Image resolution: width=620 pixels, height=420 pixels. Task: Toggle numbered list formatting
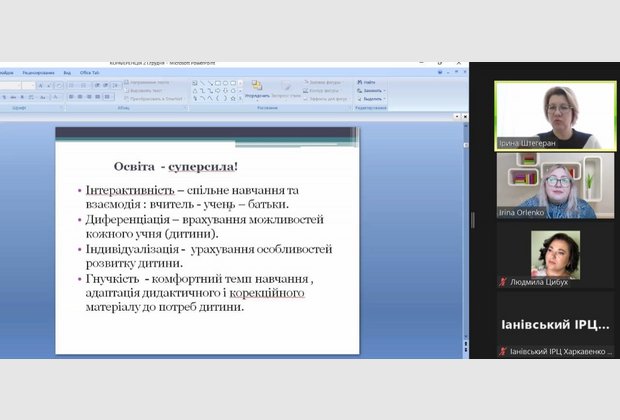pos(84,85)
